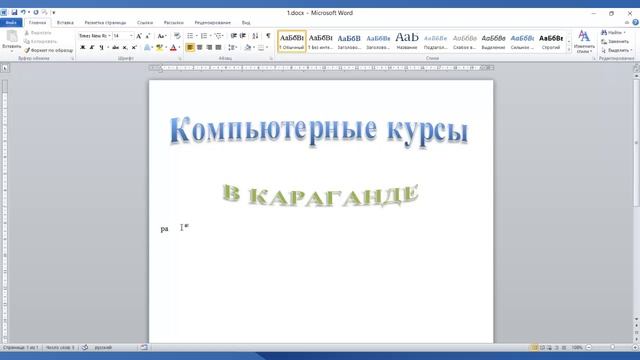The height and width of the screenshot is (360, 640).
Task: Open Word help via the question mark icon
Action: (x=636, y=22)
